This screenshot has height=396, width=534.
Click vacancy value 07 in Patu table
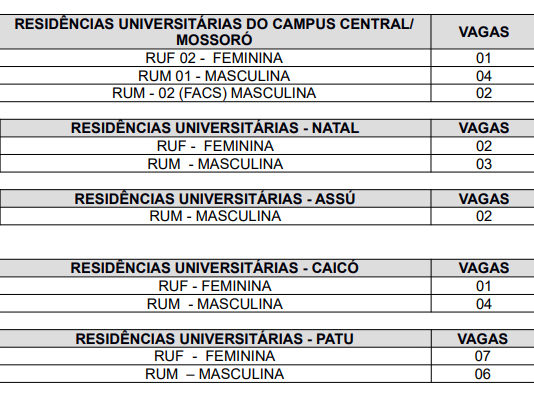[x=483, y=356]
